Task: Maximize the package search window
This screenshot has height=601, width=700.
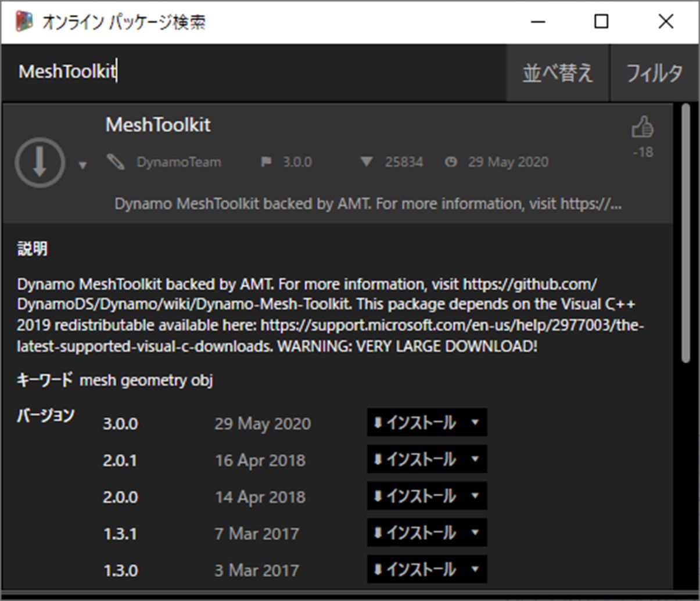Action: (602, 21)
